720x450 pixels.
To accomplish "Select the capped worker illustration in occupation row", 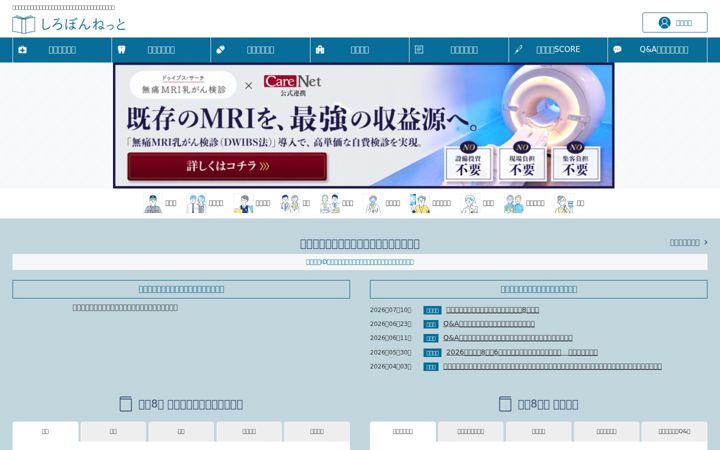I will click(x=153, y=203).
